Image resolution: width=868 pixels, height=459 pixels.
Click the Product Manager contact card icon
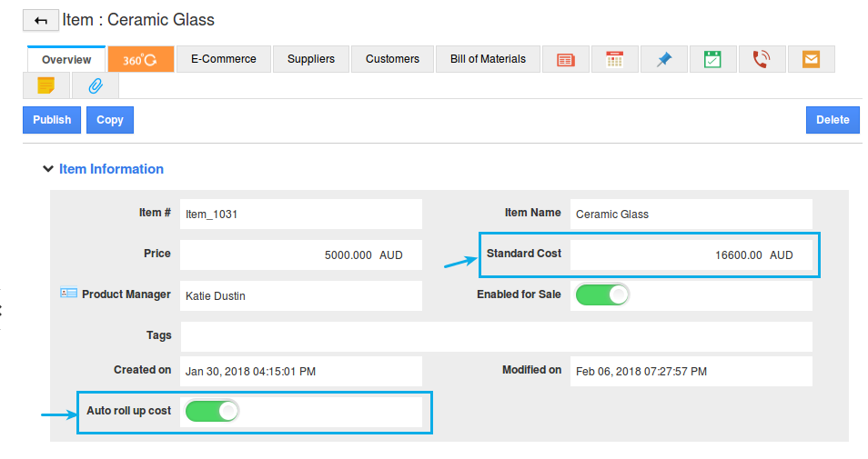68,294
